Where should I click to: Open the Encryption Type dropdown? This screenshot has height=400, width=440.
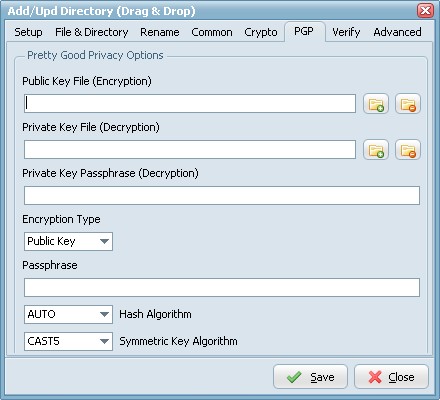coord(68,241)
